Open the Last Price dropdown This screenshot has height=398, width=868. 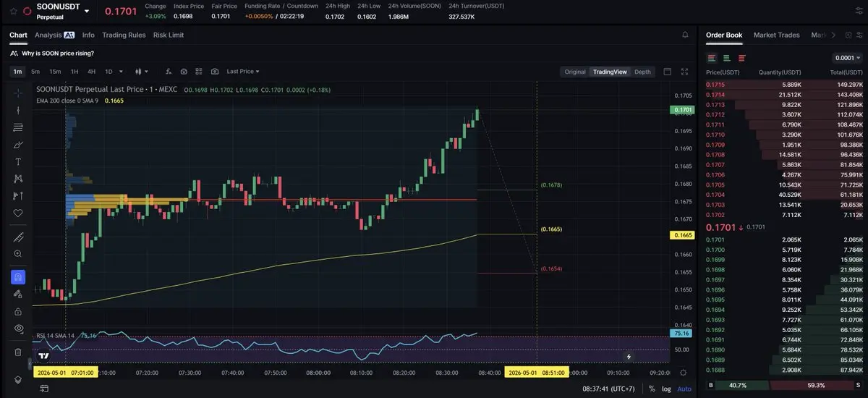[x=243, y=72]
